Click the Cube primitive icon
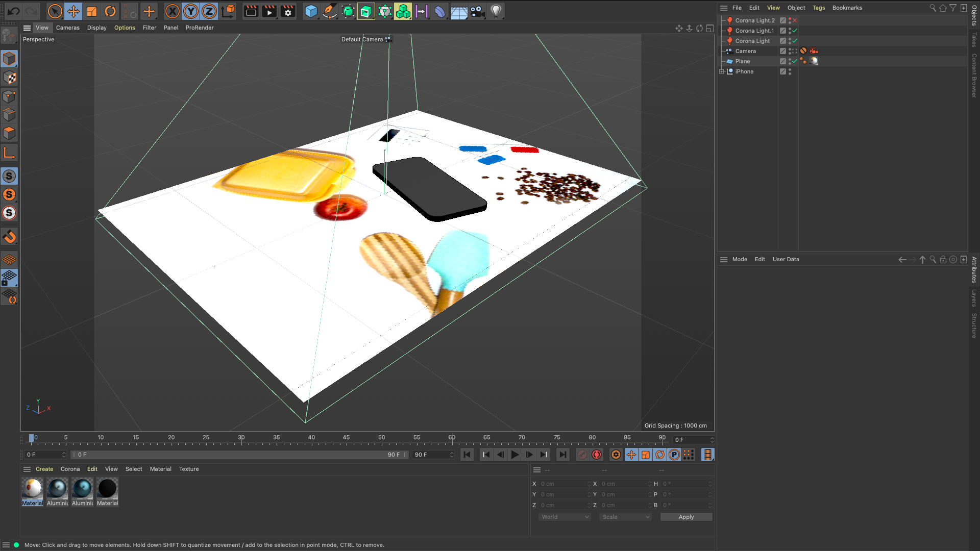The width and height of the screenshot is (980, 551). [311, 11]
